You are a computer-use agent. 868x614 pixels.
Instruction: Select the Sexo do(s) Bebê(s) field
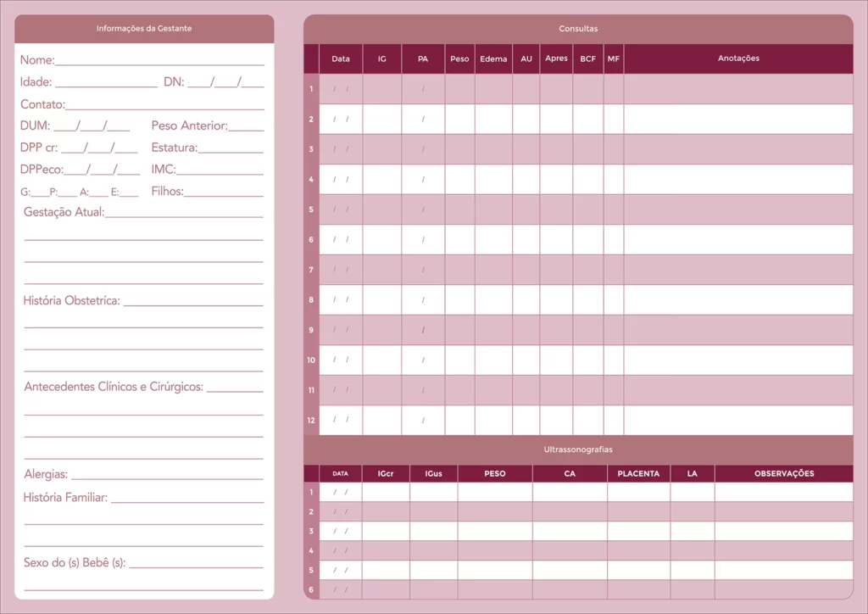click(x=196, y=563)
